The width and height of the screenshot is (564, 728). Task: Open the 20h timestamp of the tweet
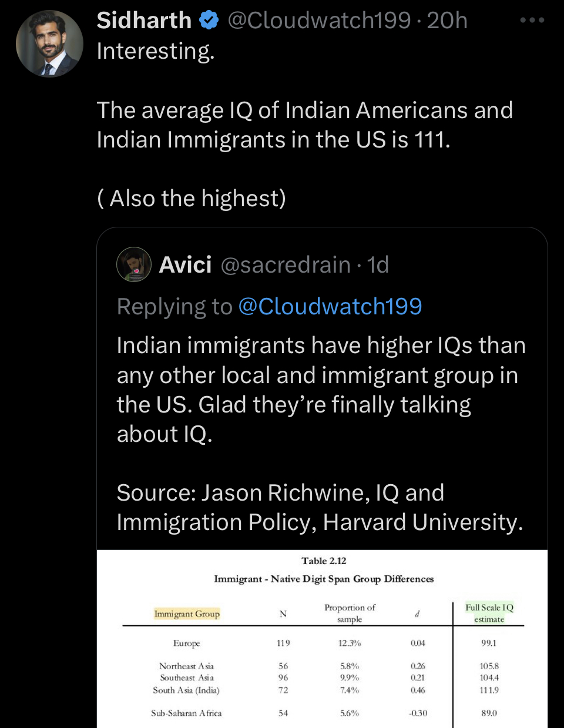447,21
